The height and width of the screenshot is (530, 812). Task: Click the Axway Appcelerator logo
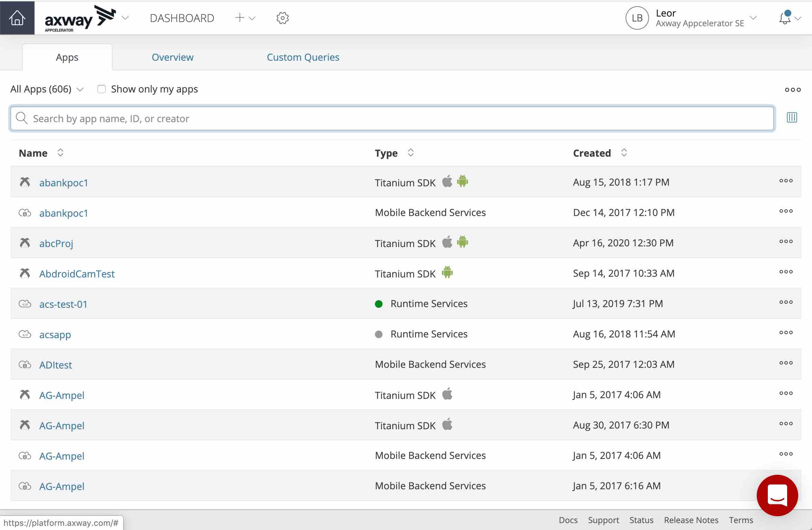click(80, 19)
